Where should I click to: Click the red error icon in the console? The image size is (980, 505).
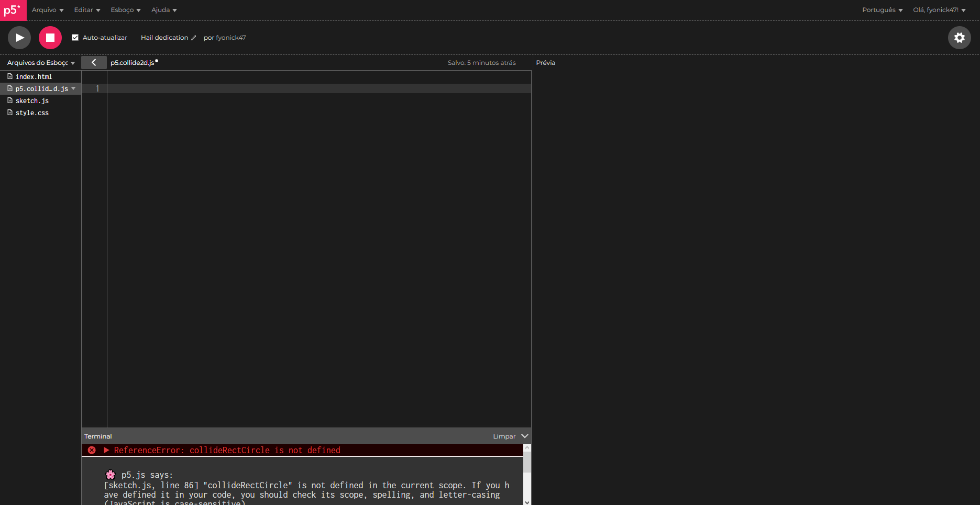[92, 450]
